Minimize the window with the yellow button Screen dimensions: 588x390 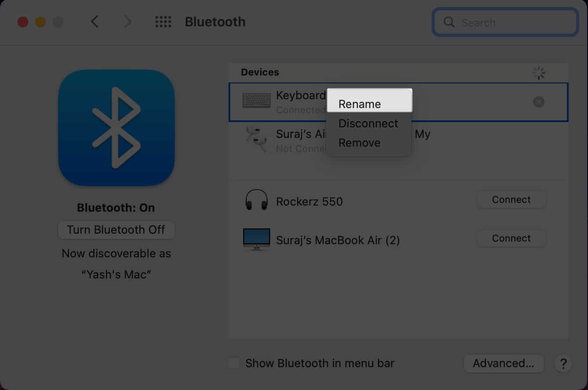click(x=40, y=22)
